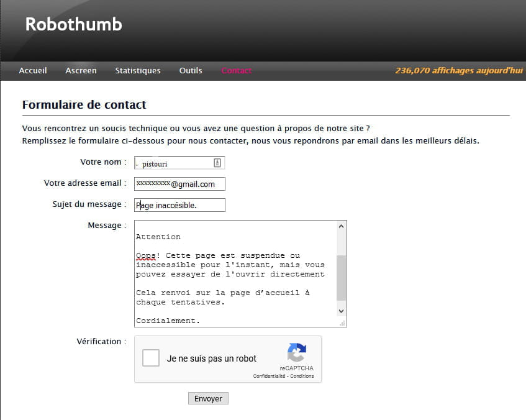Click the reCAPTCHA logo icon

(297, 352)
